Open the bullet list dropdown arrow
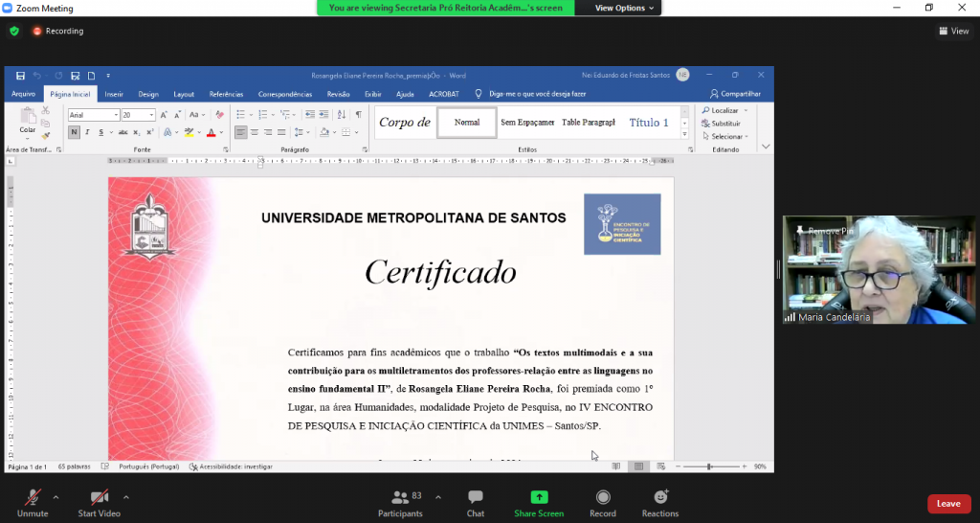This screenshot has height=523, width=980. pyautogui.click(x=252, y=115)
